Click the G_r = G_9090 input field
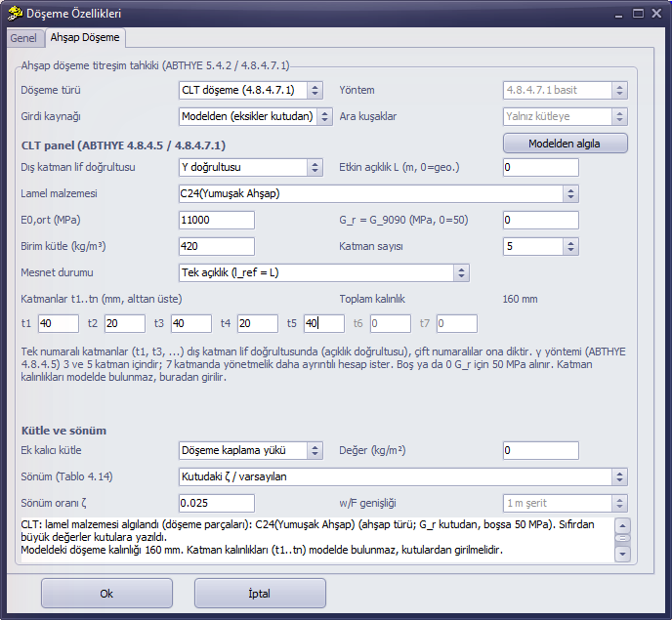The image size is (672, 620). pos(541,220)
